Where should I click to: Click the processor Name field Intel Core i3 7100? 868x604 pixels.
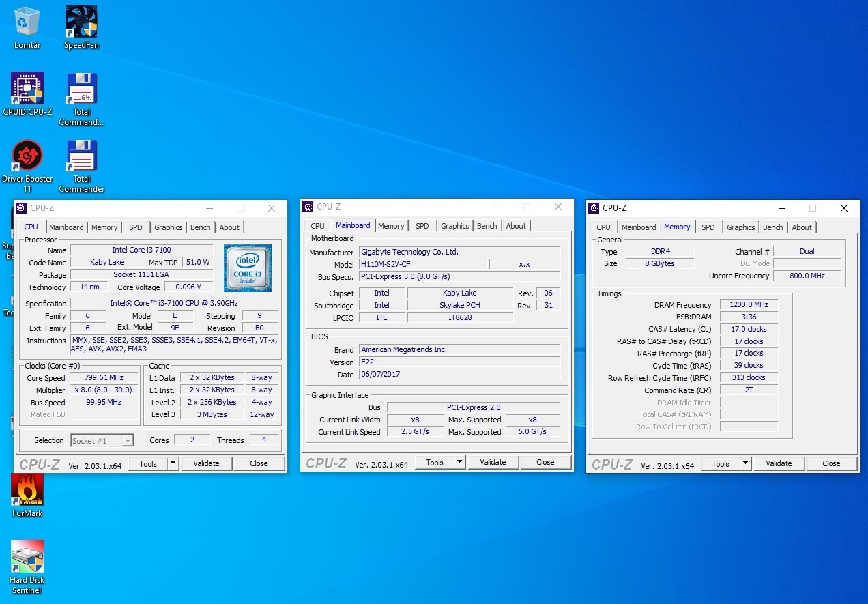pyautogui.click(x=143, y=250)
